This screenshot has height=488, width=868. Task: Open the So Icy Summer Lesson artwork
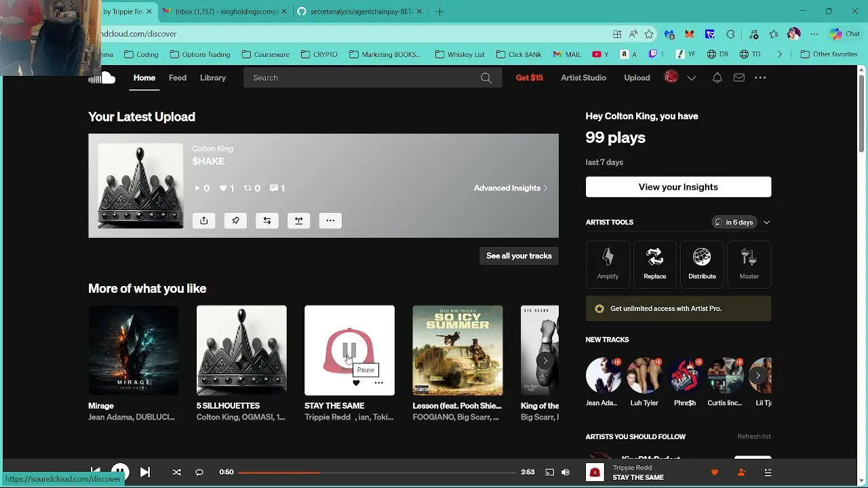pos(458,350)
